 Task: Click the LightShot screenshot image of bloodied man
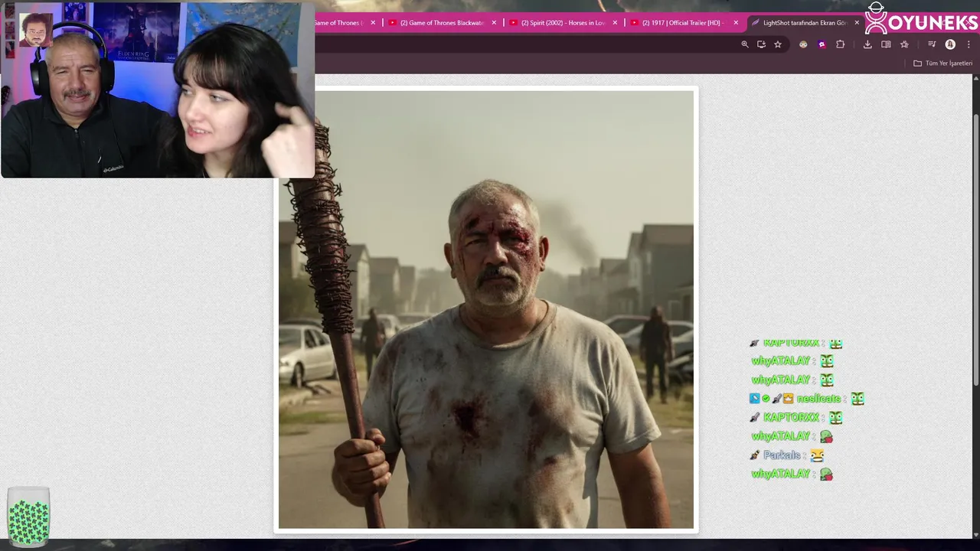tap(486, 310)
